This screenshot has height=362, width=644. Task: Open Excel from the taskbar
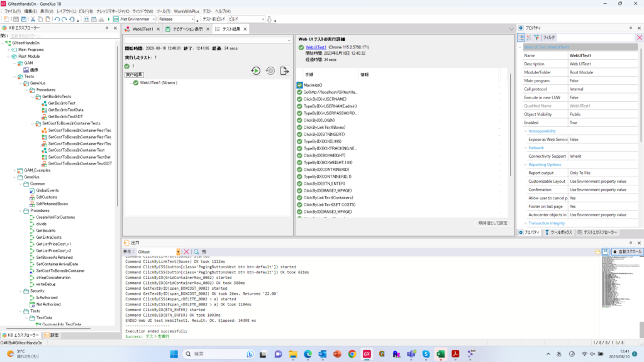pyautogui.click(x=441, y=354)
